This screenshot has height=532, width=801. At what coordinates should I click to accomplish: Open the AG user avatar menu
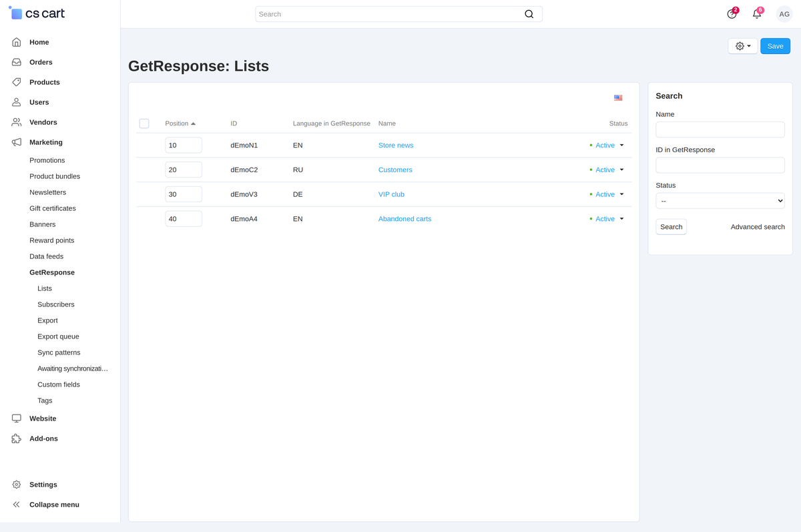pos(784,14)
